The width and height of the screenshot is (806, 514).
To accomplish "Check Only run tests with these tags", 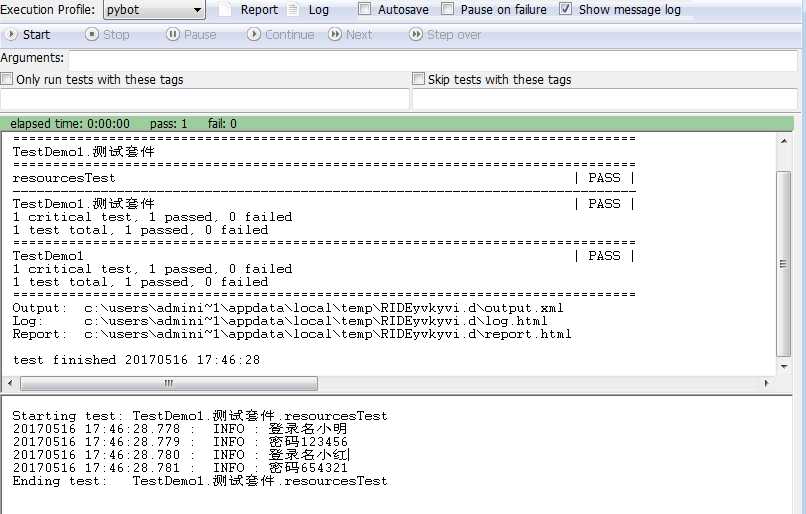I will pyautogui.click(x=7, y=79).
